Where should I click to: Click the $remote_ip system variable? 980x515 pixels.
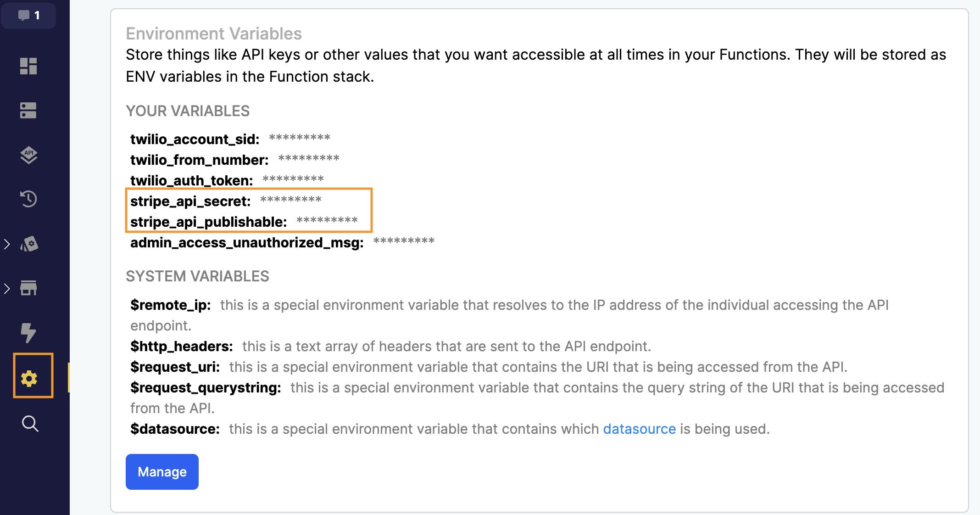(170, 305)
